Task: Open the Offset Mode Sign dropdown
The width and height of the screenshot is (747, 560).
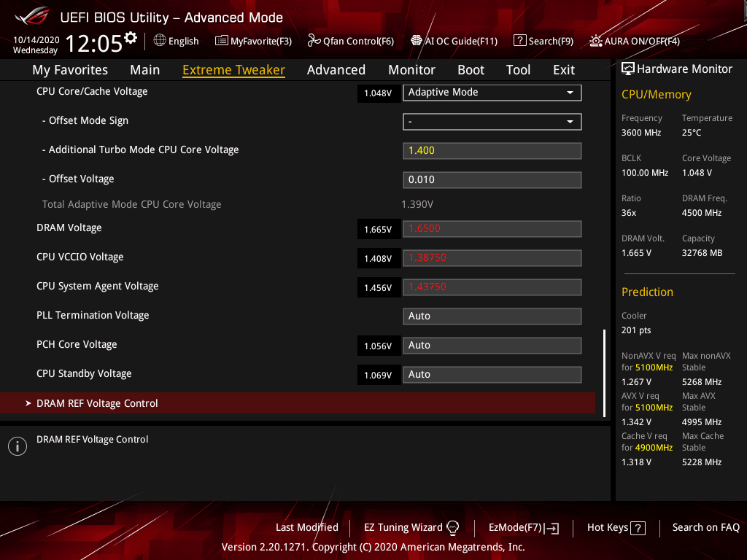Action: coord(492,122)
